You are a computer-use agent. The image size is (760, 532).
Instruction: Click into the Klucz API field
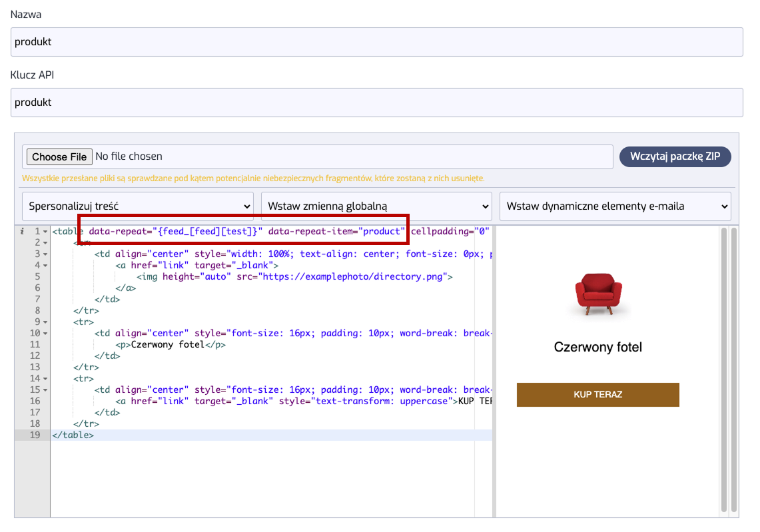[x=376, y=103]
